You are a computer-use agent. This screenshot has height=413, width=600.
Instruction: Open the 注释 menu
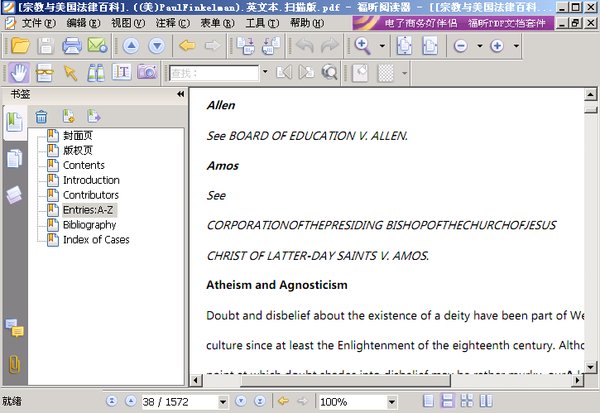173,23
